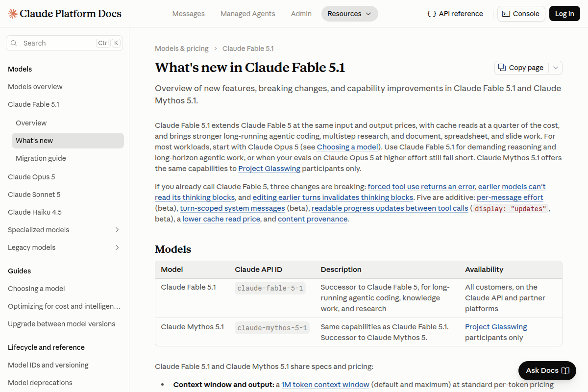588x392 pixels.
Task: Open Upgrade between model versions guide
Action: [x=62, y=324]
